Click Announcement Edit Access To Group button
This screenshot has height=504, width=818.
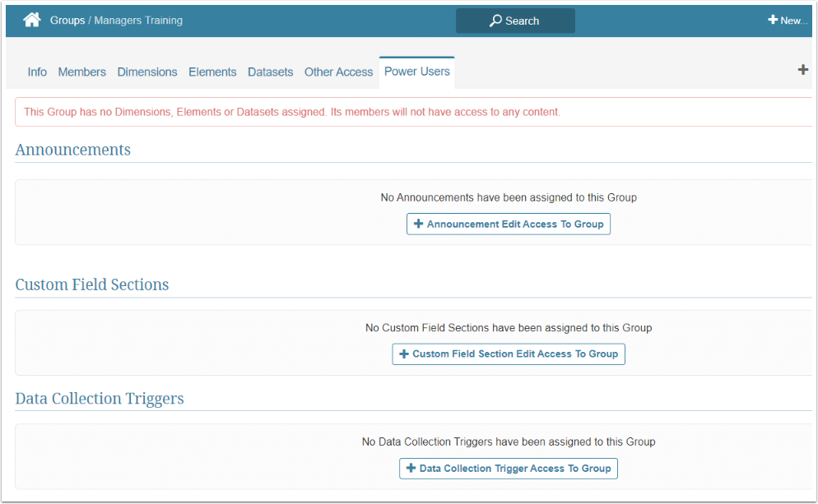[x=509, y=224]
